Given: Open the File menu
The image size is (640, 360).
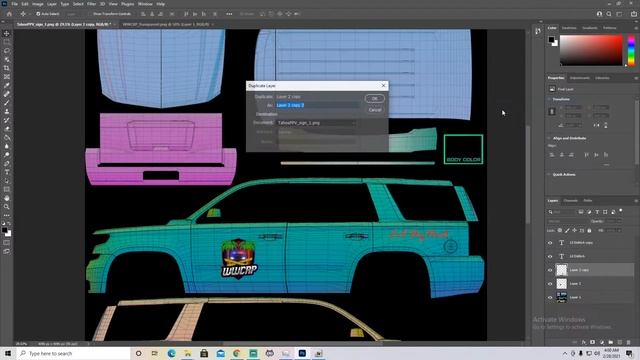Looking at the screenshot, I should (x=14, y=4).
